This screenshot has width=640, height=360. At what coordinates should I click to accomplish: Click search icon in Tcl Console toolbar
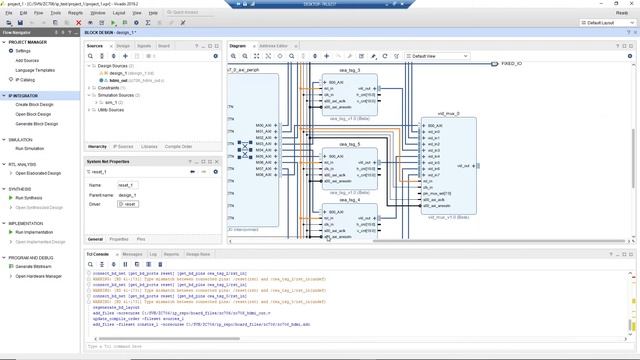[90, 264]
